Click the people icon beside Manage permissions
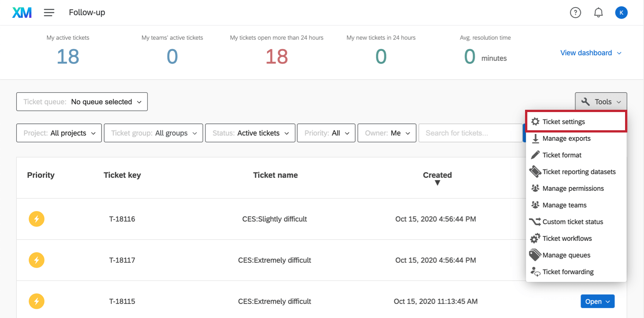The width and height of the screenshot is (644, 318). tap(535, 188)
